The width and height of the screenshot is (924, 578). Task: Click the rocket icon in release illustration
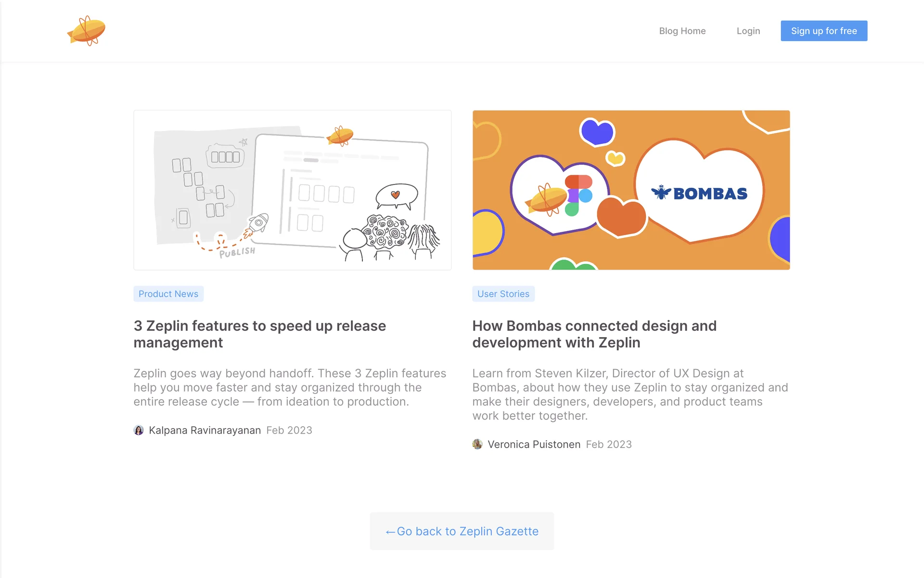[x=257, y=224]
